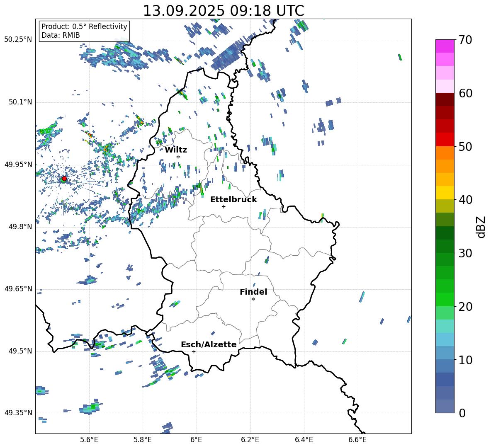
Task: Pick the yellow 40 dBZ colorbar swatch
Action: click(445, 193)
